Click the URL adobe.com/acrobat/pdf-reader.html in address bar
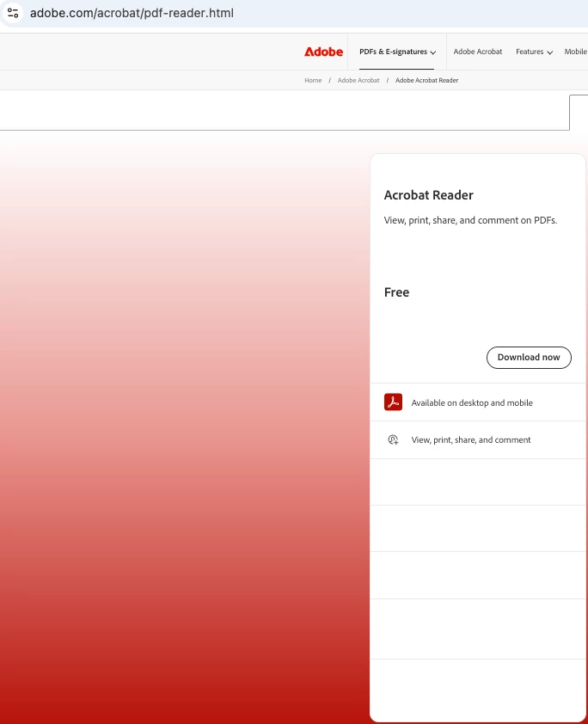588x724 pixels. pos(132,13)
